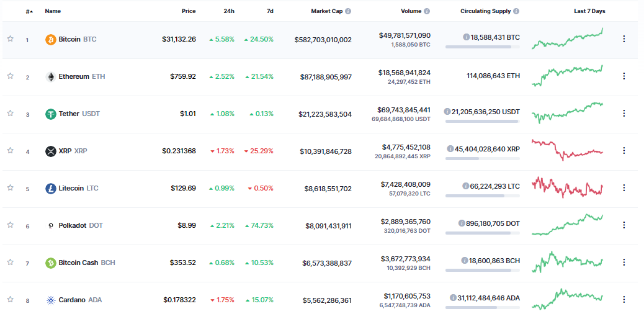This screenshot has height=319, width=644.
Task: Open the Circulating Supply header info icon
Action: coord(516,11)
